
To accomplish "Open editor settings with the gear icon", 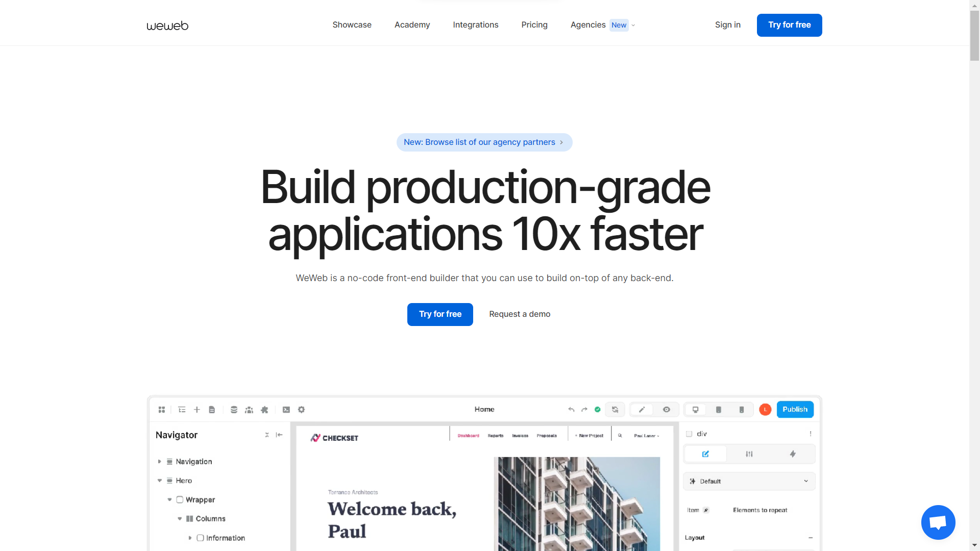I will 302,410.
